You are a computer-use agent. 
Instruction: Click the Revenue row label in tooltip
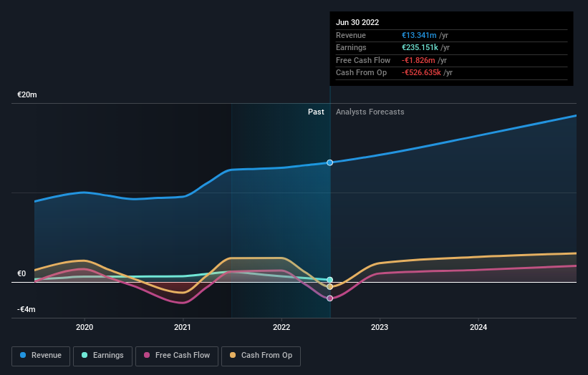[x=351, y=35]
